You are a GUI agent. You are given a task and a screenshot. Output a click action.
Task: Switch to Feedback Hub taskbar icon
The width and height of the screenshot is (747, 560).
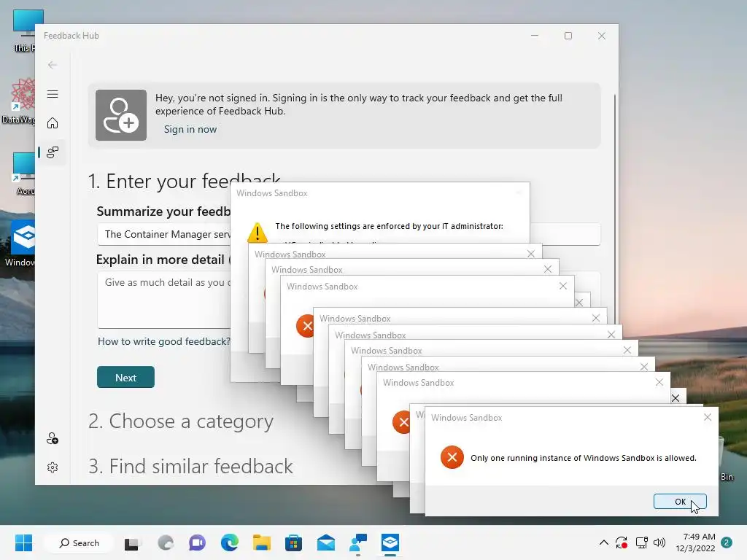(357, 542)
